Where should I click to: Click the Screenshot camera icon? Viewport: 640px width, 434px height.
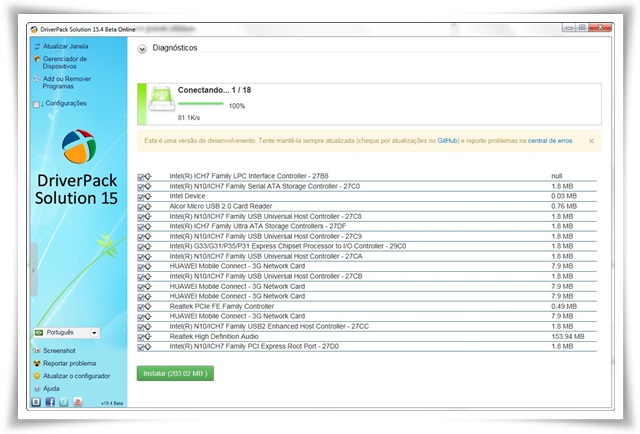click(37, 351)
